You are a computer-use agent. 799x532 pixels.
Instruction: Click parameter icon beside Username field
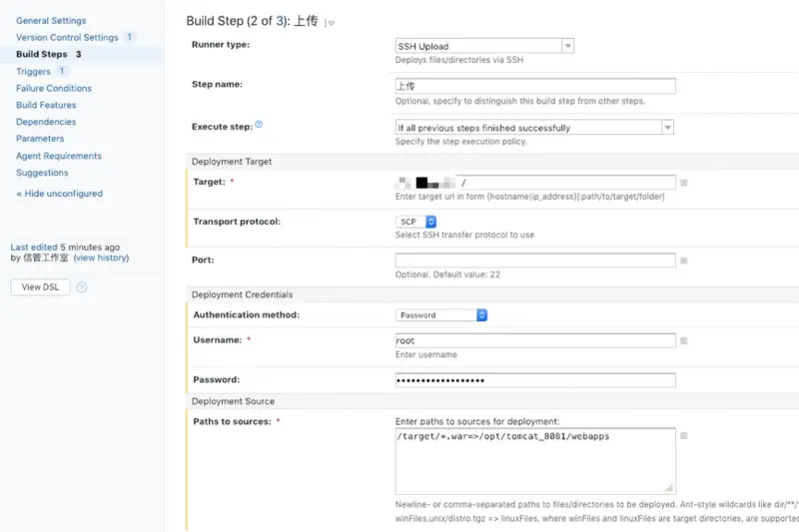pyautogui.click(x=684, y=340)
